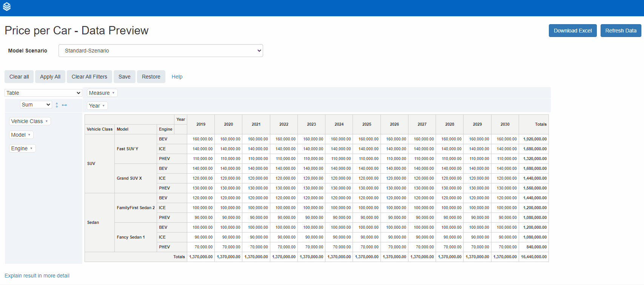The width and height of the screenshot is (644, 285).
Task: Open the Year attribute filter
Action: [x=103, y=106]
